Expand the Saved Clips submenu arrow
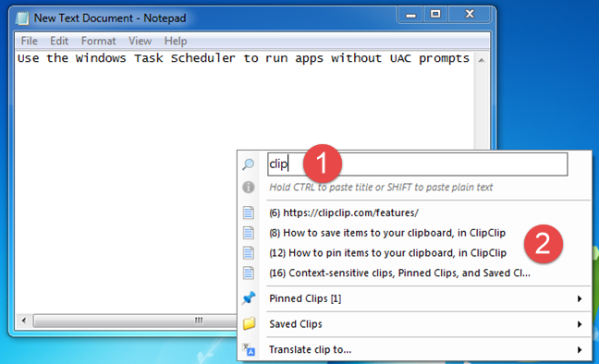Viewport: 599px width, 364px height. click(x=580, y=324)
